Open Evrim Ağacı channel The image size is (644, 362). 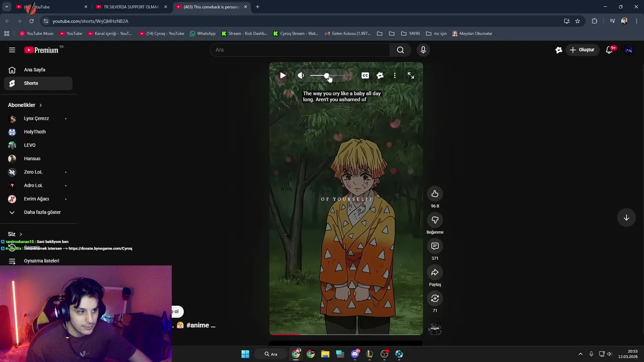click(x=38, y=199)
